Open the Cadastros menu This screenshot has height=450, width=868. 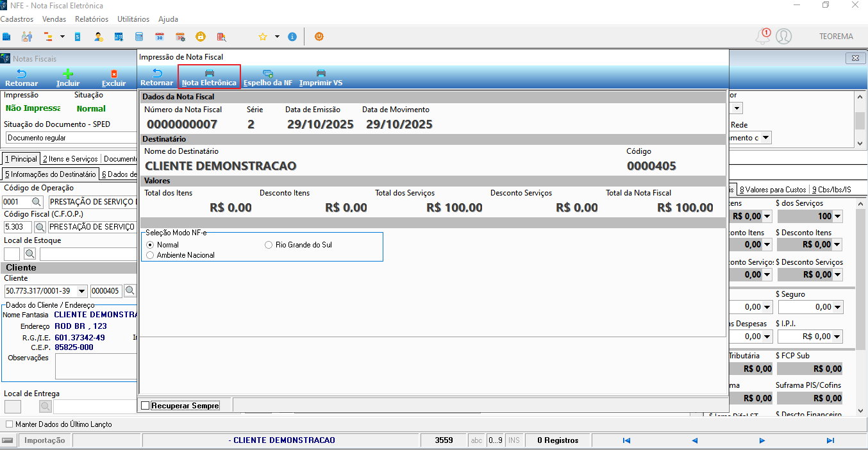click(17, 19)
